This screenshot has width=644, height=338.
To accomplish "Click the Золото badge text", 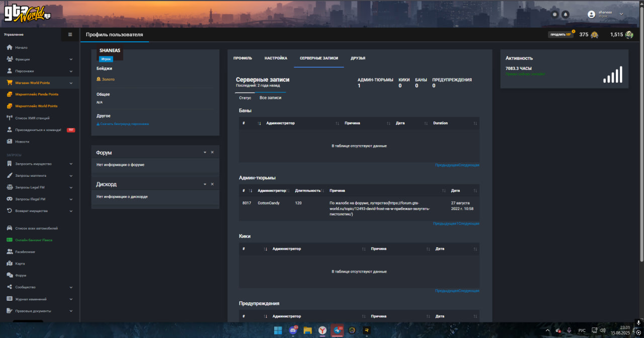I will [x=108, y=79].
